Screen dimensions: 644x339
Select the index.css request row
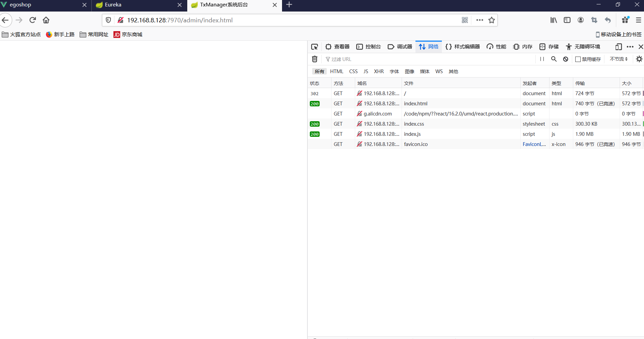(476, 124)
